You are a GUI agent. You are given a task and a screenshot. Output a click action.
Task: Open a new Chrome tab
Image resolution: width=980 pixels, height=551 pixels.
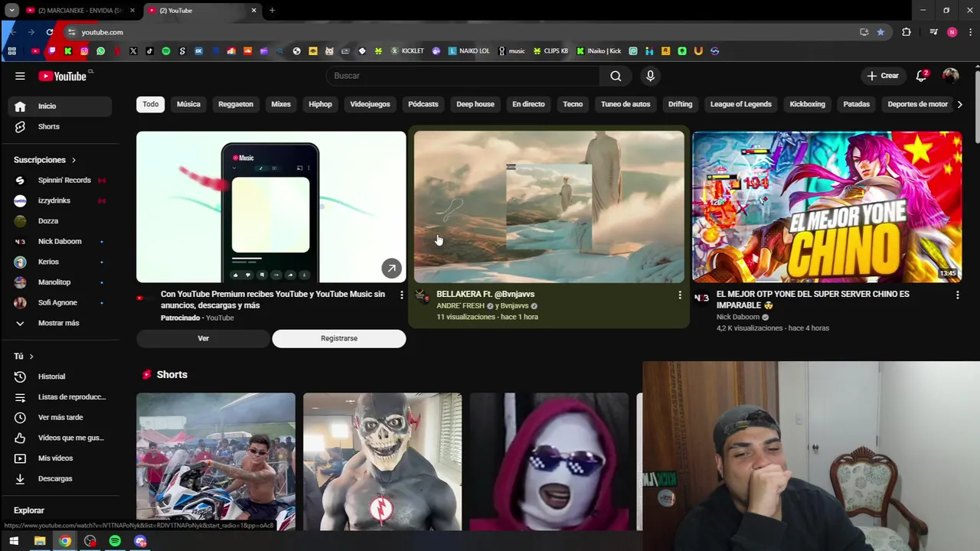pyautogui.click(x=272, y=11)
